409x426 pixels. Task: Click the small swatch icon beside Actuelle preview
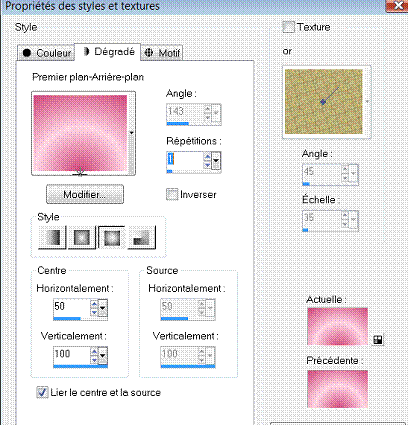click(x=378, y=339)
